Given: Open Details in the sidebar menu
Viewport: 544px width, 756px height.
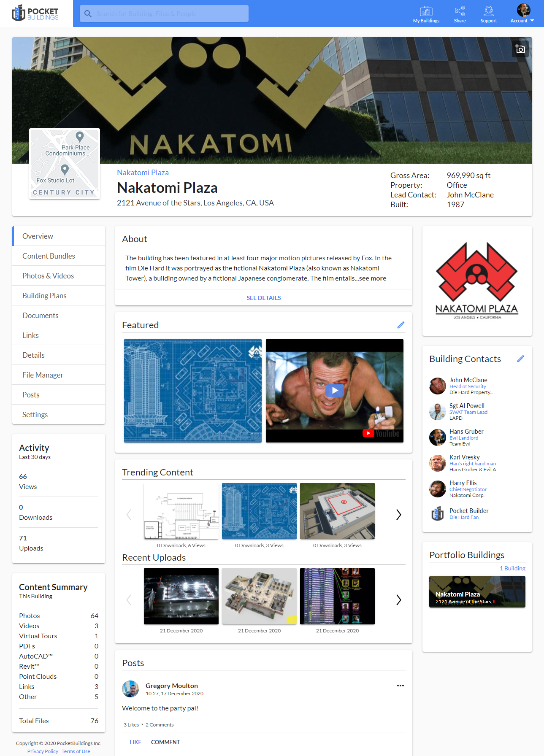Looking at the screenshot, I should coord(59,355).
